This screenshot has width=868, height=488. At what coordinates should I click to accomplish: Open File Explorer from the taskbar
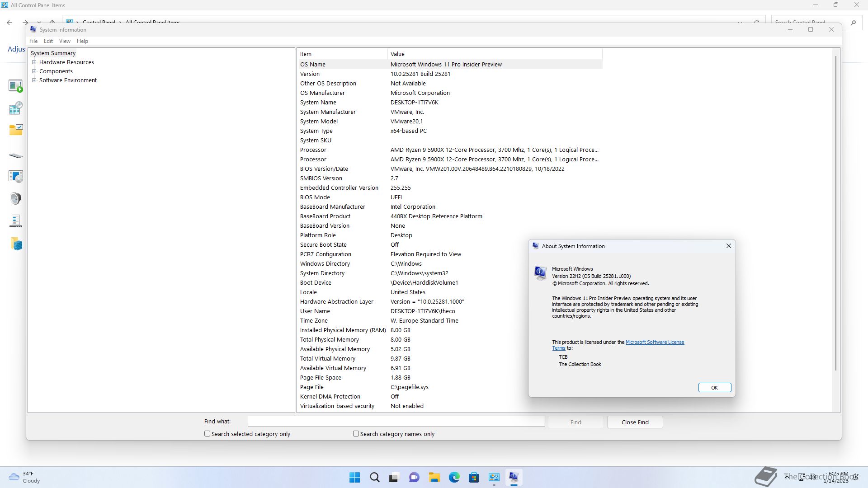434,478
